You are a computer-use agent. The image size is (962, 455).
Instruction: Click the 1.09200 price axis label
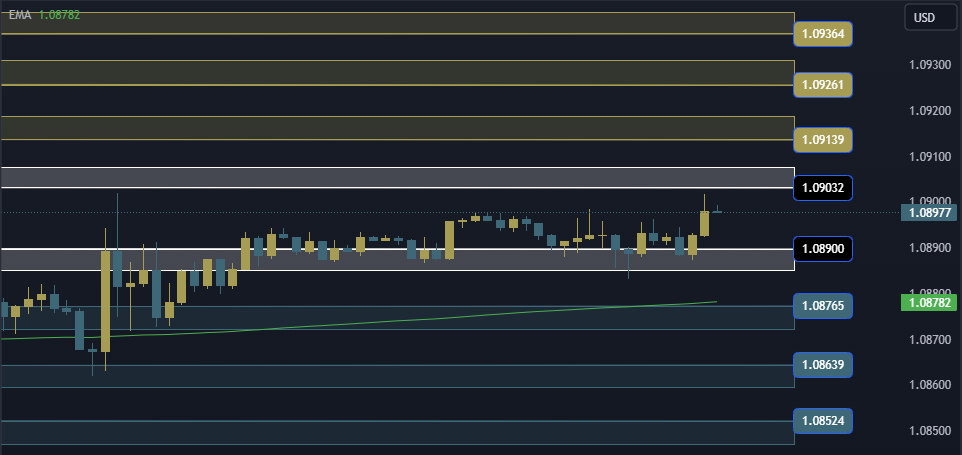[x=929, y=111]
